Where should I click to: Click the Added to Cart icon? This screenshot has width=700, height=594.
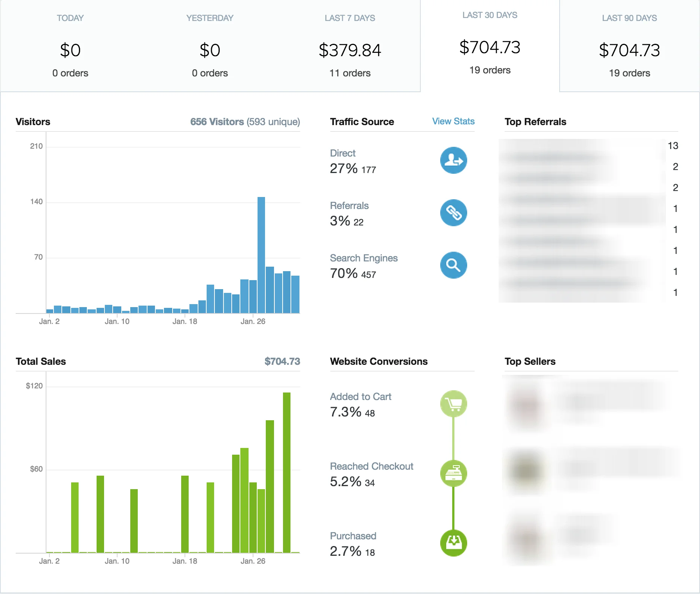pos(453,404)
